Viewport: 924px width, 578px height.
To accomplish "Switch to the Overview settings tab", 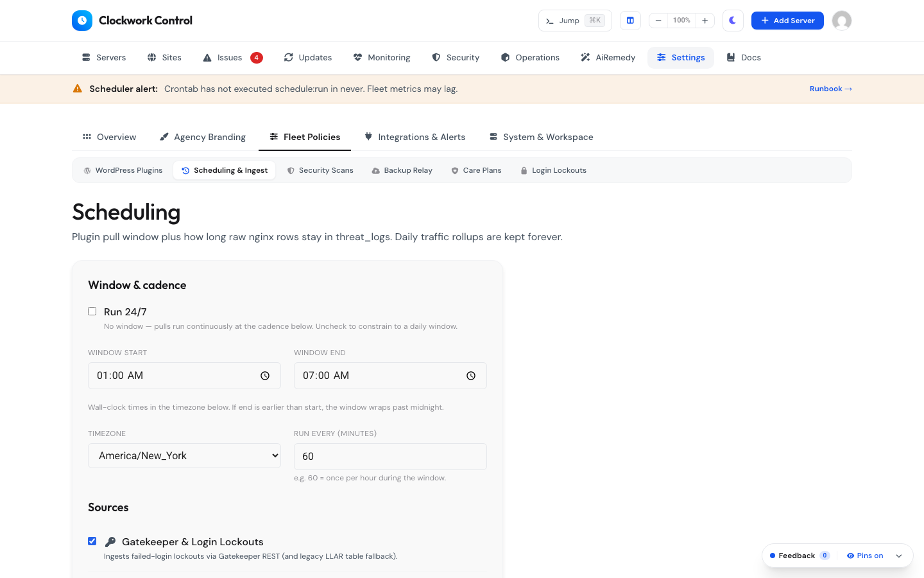I will click(109, 137).
